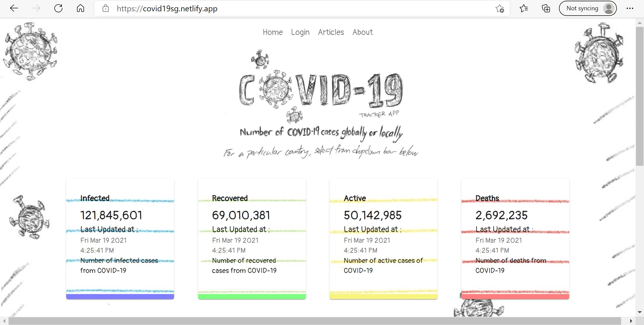Reload the page with the refresh icon
The height and width of the screenshot is (325, 644).
point(58,8)
